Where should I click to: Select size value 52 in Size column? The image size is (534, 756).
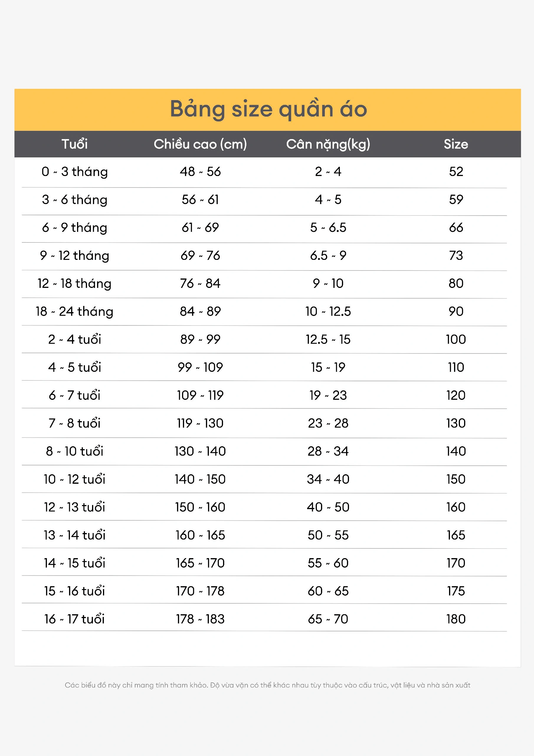[456, 172]
